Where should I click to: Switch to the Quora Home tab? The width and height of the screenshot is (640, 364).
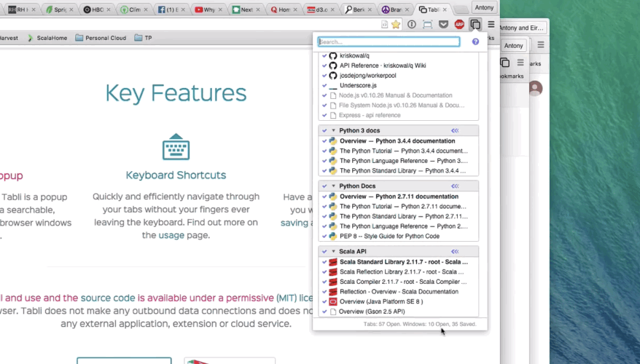click(x=284, y=9)
